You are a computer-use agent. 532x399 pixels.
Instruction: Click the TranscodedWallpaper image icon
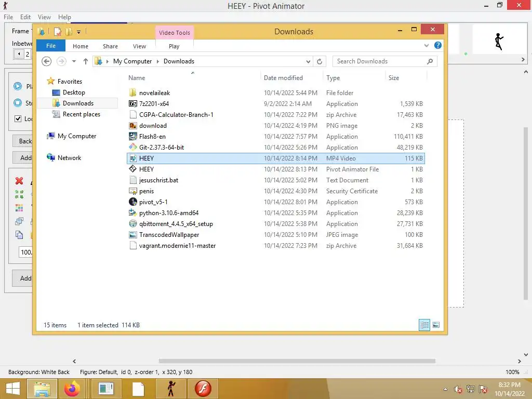click(132, 234)
